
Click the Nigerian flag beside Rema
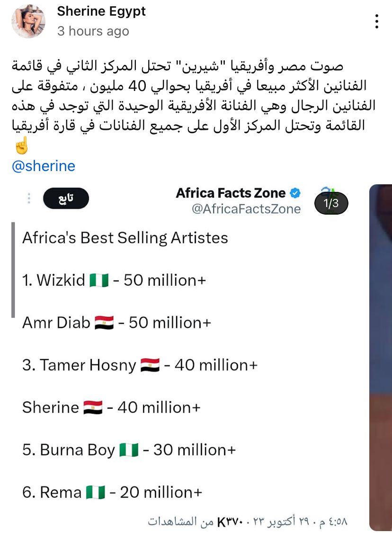96,492
